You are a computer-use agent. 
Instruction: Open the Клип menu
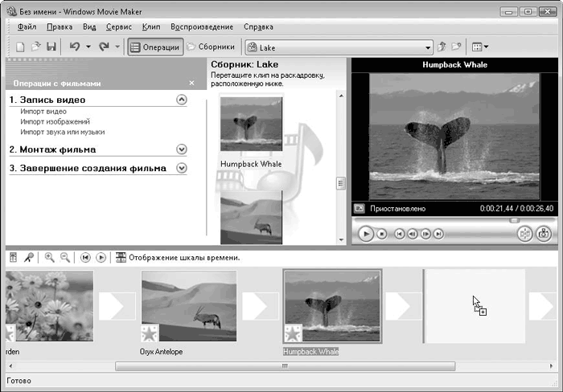click(150, 27)
